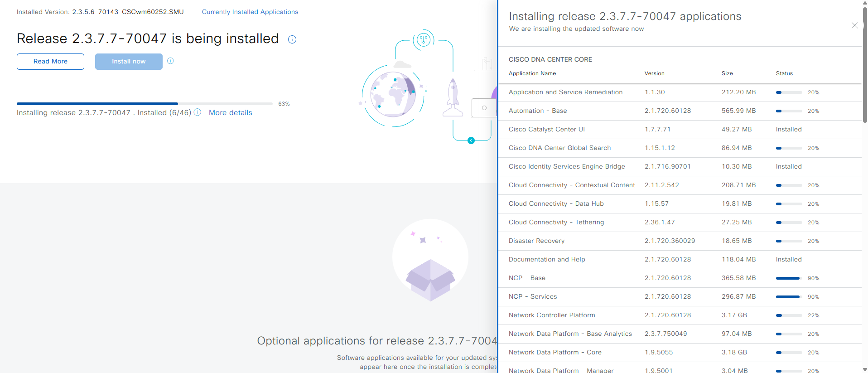Open Currently Installed Applications link
This screenshot has height=373, width=868.
coord(250,12)
